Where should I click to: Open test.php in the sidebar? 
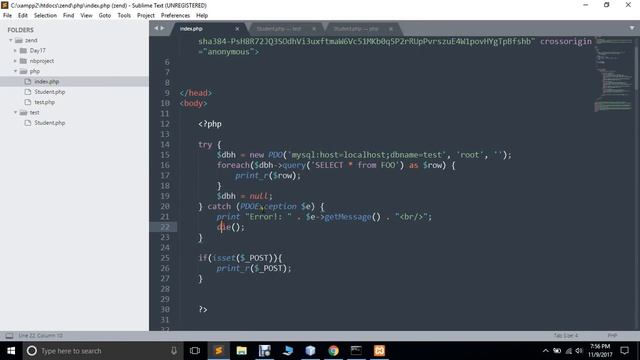pyautogui.click(x=44, y=102)
